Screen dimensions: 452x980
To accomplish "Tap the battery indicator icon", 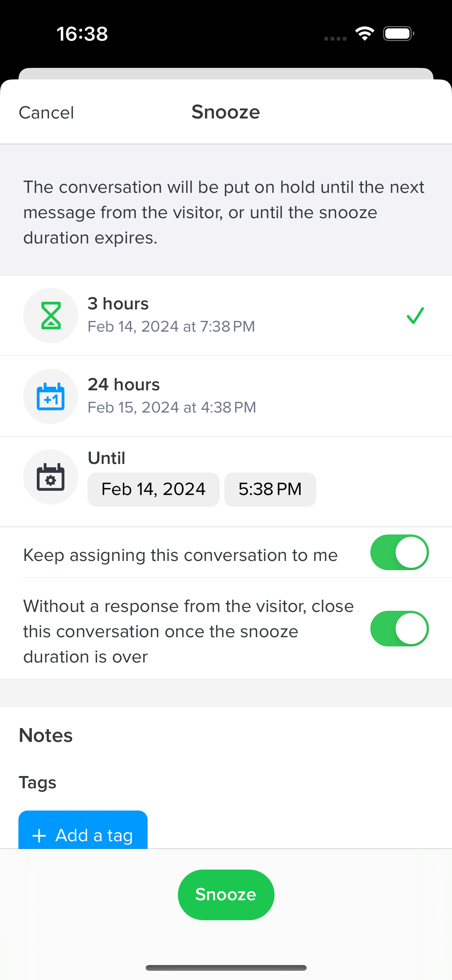I will [398, 34].
